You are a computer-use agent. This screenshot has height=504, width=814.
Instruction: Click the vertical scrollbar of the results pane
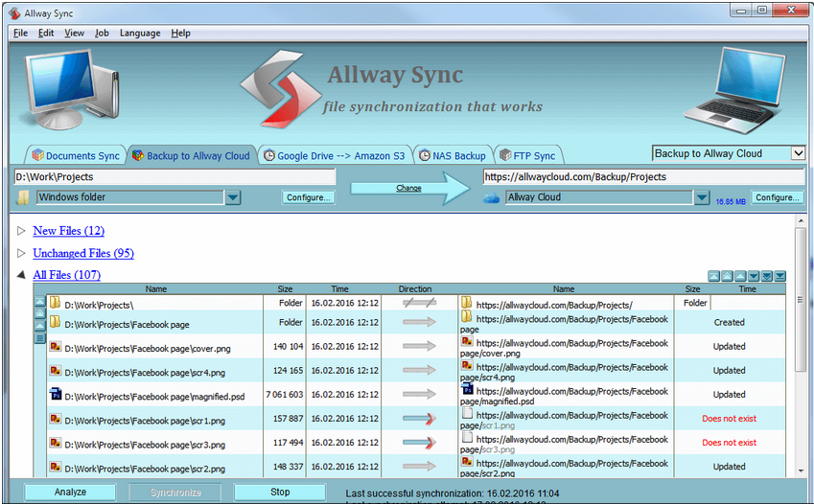pos(800,346)
